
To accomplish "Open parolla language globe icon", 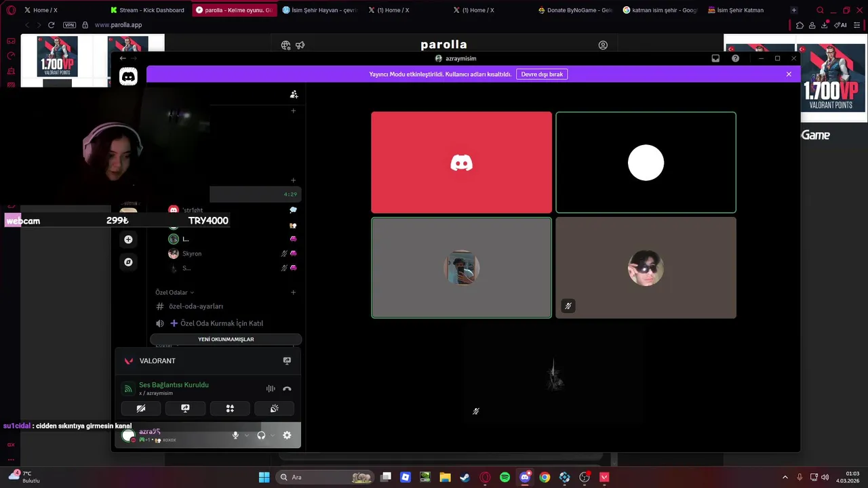I will coord(285,45).
